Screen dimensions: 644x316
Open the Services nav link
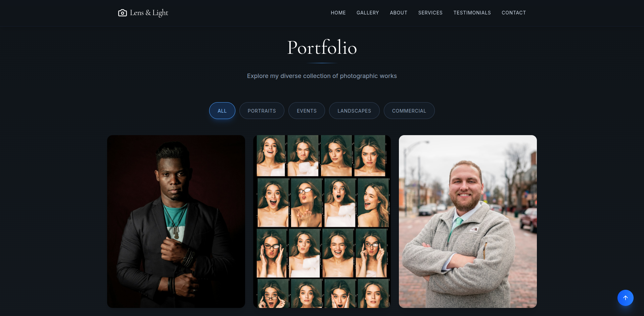pos(430,13)
